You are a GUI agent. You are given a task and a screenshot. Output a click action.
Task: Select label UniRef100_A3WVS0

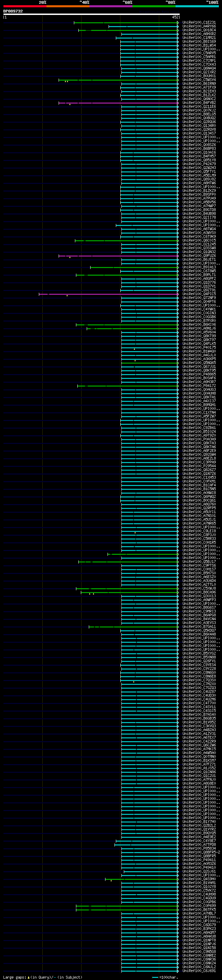(199, 233)
